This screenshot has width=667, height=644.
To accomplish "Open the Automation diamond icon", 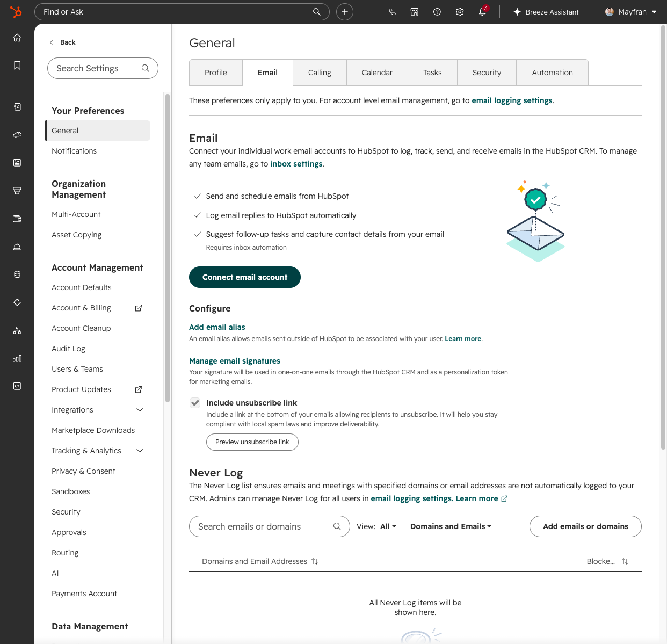I will click(17, 302).
